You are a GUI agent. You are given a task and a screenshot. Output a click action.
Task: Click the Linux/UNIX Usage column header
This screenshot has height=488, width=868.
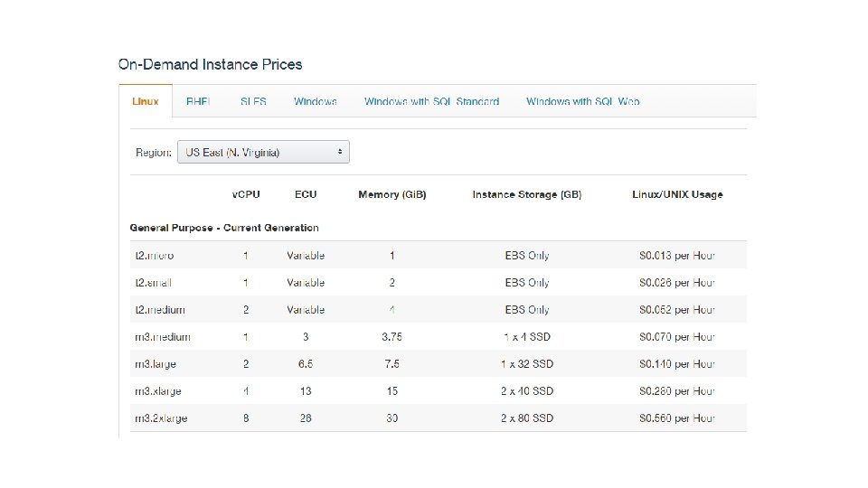(x=677, y=194)
